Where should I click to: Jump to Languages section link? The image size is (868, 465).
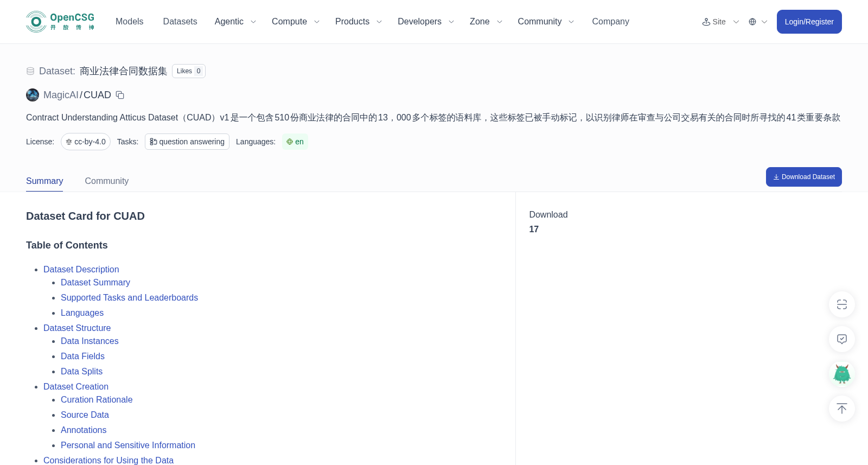pos(82,313)
